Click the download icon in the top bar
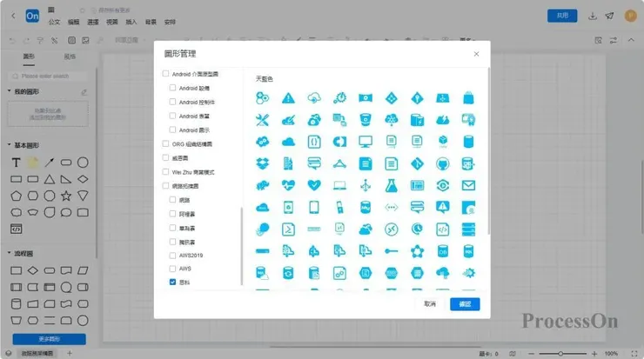The image size is (644, 359). point(593,16)
